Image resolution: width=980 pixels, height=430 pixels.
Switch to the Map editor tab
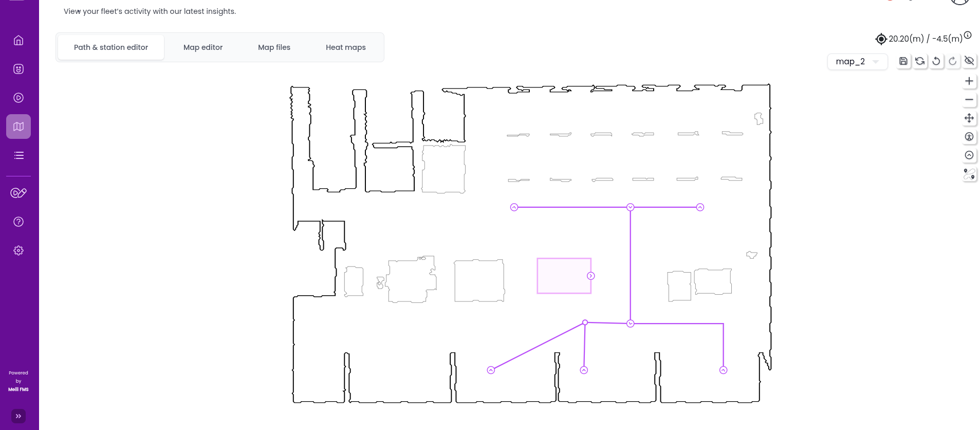coord(203,47)
